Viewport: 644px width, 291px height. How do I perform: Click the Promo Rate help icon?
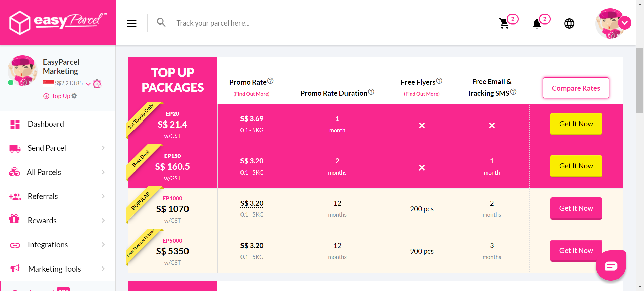[x=270, y=81]
